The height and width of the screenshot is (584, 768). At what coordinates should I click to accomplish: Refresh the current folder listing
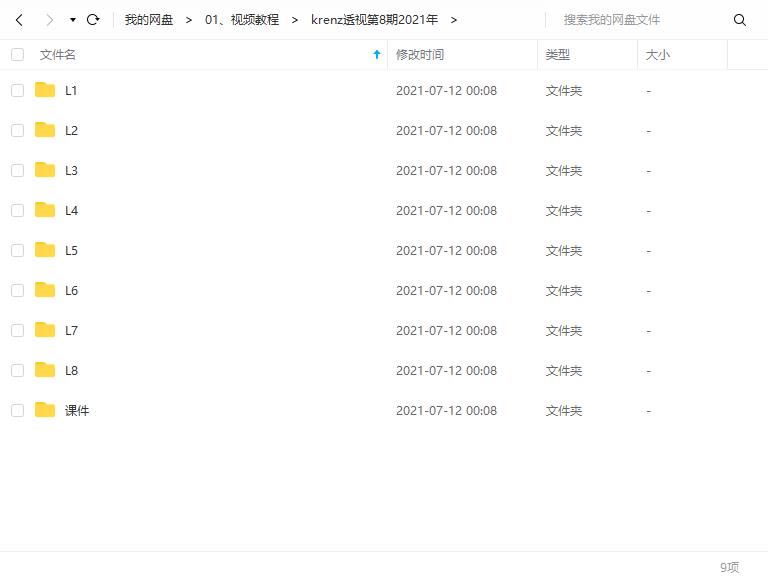tap(93, 20)
